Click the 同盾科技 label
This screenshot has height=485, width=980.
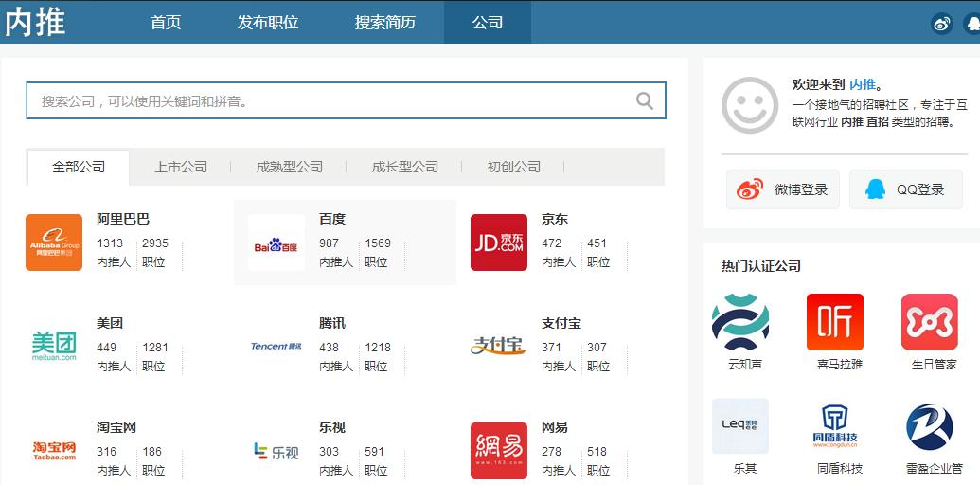point(839,468)
